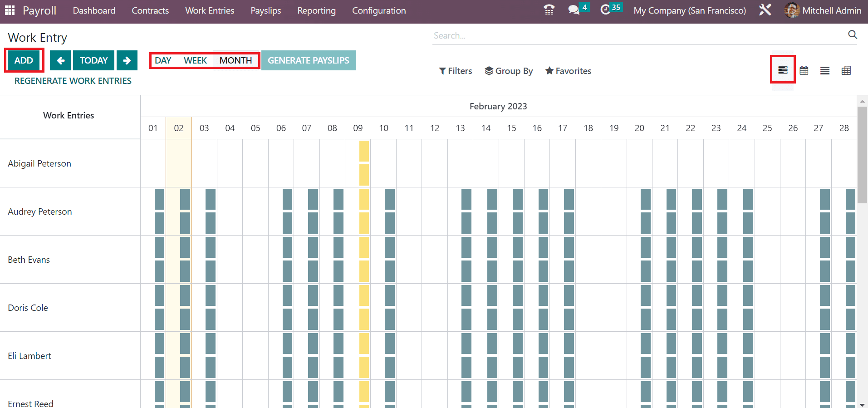Open the Favorites dropdown
The image size is (868, 408).
pos(568,71)
